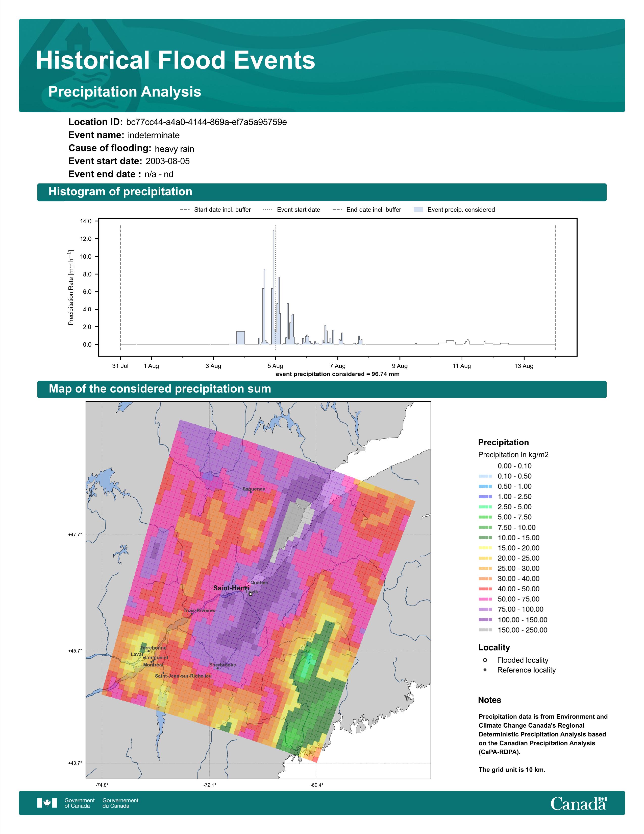
Task: Click the "11 Aug" x-axis date label
Action: pos(462,366)
